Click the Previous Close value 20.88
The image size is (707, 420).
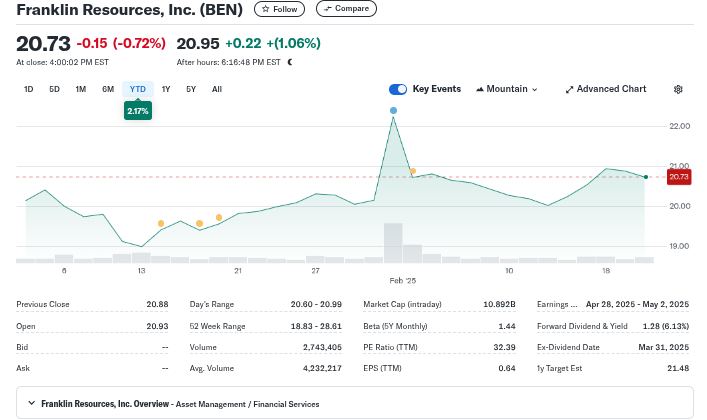point(157,304)
